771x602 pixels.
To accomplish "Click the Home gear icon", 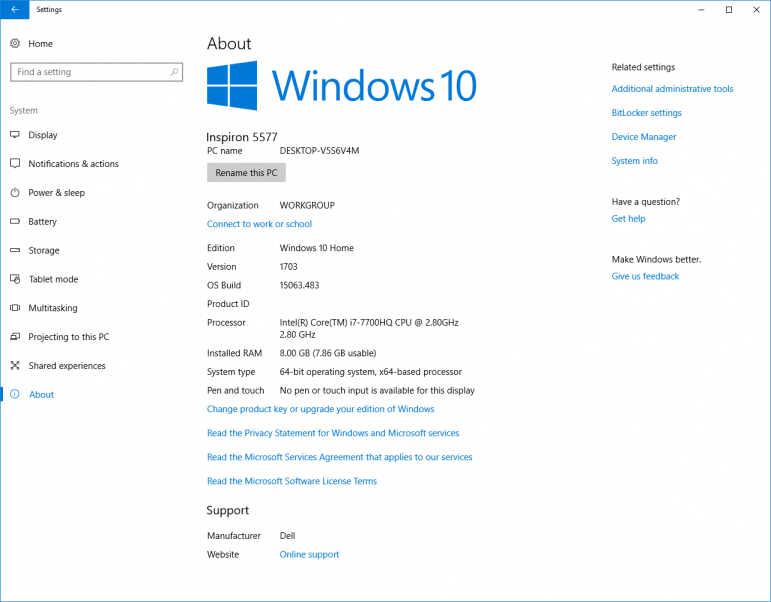I will [x=15, y=43].
